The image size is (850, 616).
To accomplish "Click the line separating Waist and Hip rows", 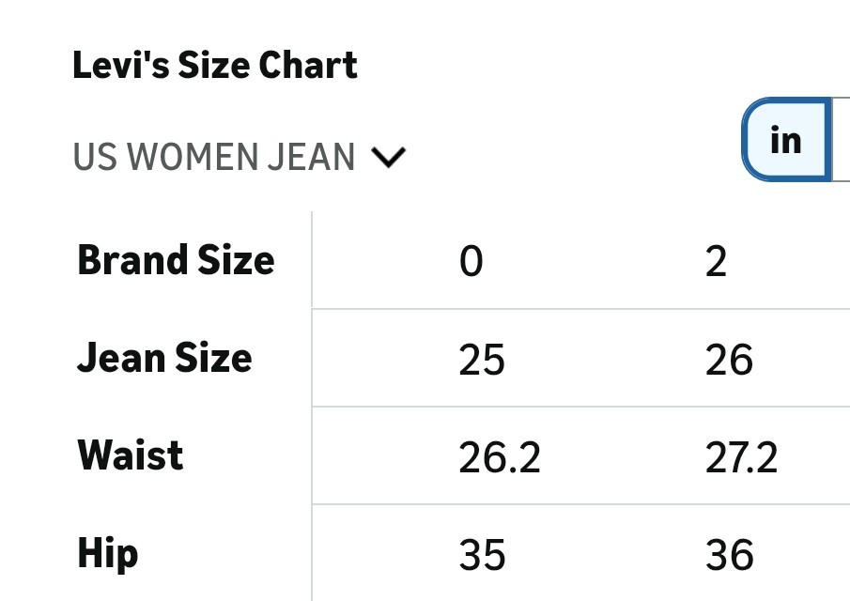I will coord(580,504).
